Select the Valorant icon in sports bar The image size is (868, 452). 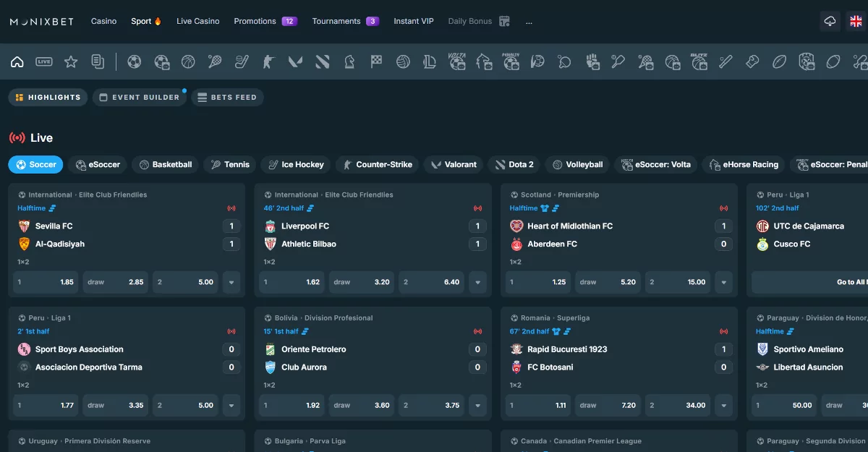[x=295, y=61]
